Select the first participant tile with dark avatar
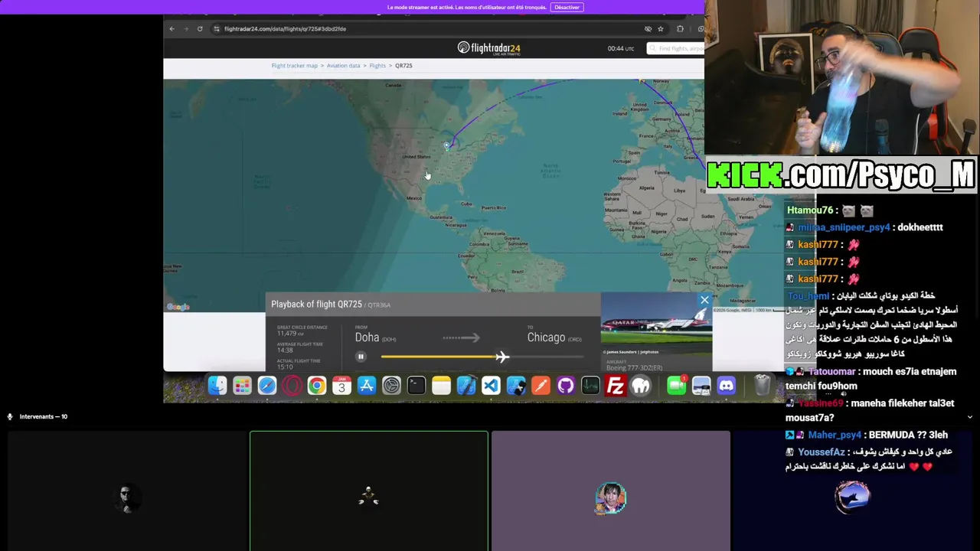 126,491
